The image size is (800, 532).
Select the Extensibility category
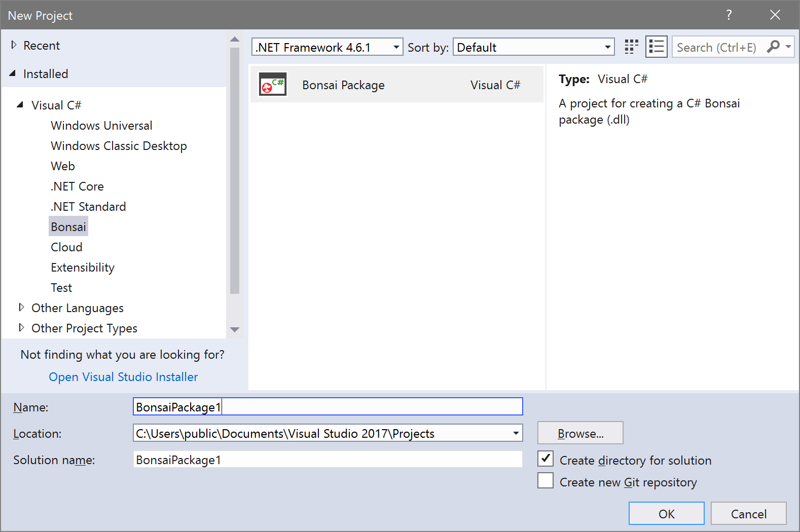point(83,268)
